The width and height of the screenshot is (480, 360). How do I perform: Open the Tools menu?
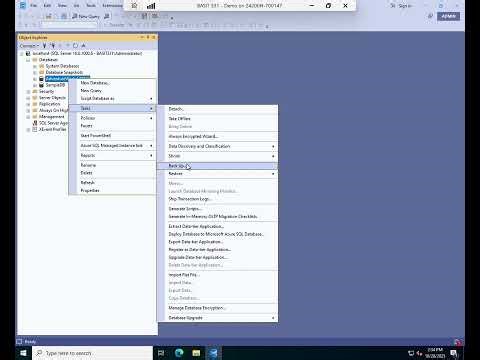click(91, 6)
